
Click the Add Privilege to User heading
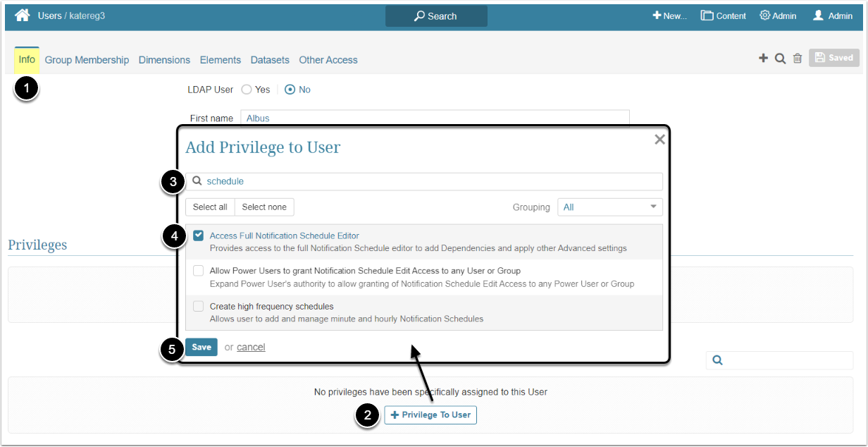[263, 147]
